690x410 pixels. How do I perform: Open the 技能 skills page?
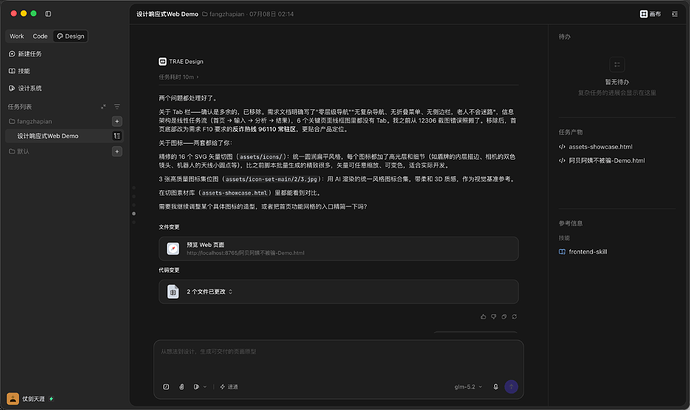(19, 71)
